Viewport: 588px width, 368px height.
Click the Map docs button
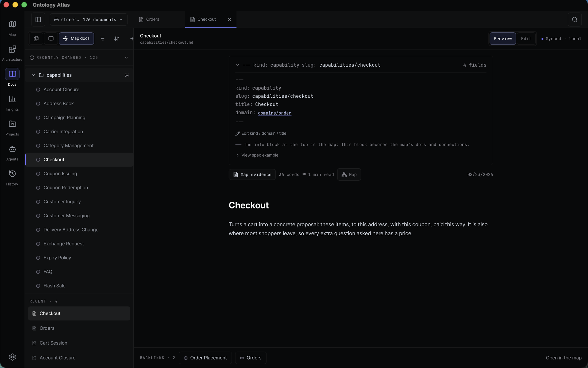76,39
